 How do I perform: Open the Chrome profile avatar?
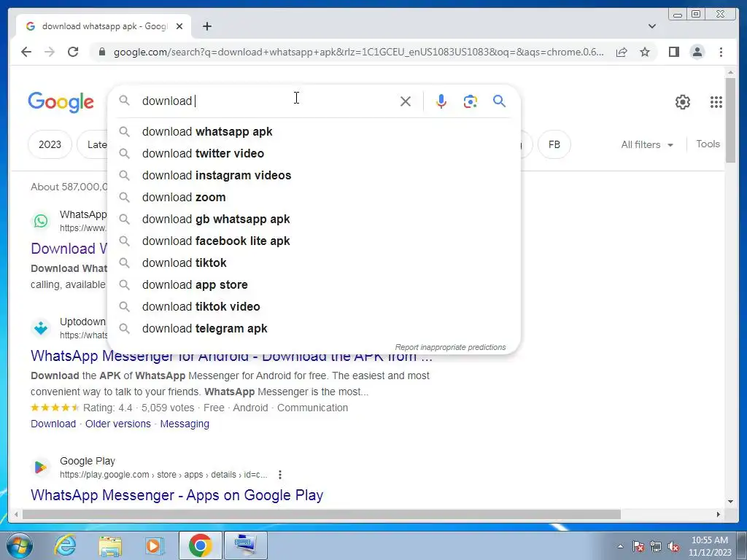tap(697, 52)
